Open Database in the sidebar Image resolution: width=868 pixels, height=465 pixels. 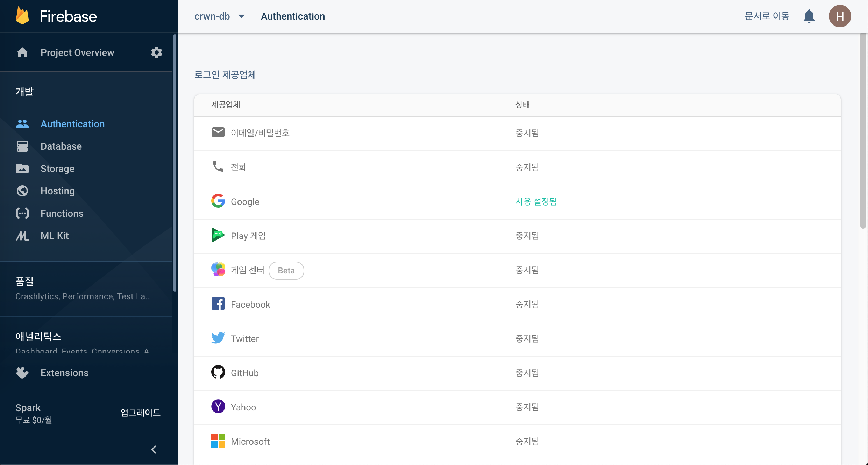61,146
